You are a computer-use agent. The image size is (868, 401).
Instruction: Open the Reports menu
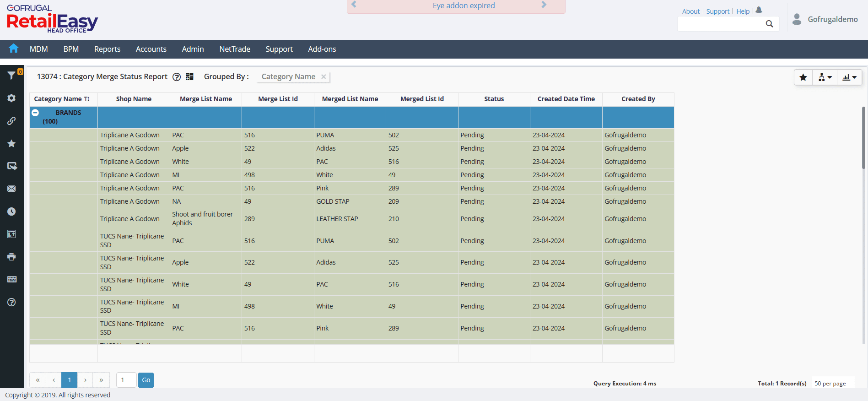(x=107, y=49)
